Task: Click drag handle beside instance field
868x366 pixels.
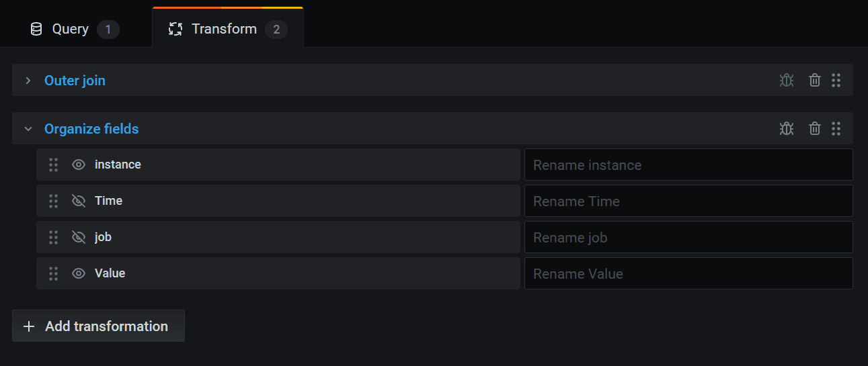Action: pos(54,165)
